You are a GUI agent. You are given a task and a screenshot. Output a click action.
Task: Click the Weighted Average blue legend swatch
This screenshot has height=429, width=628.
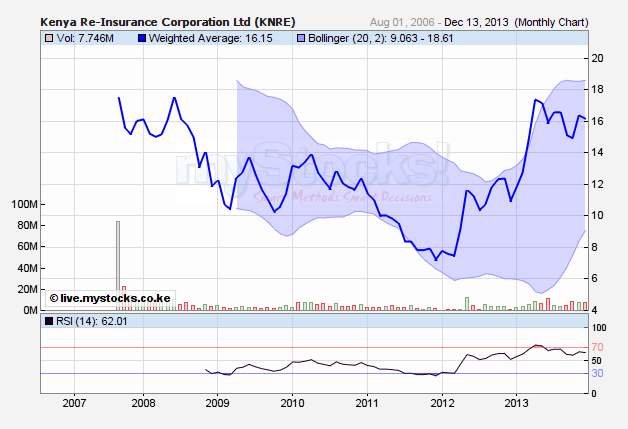tap(142, 37)
